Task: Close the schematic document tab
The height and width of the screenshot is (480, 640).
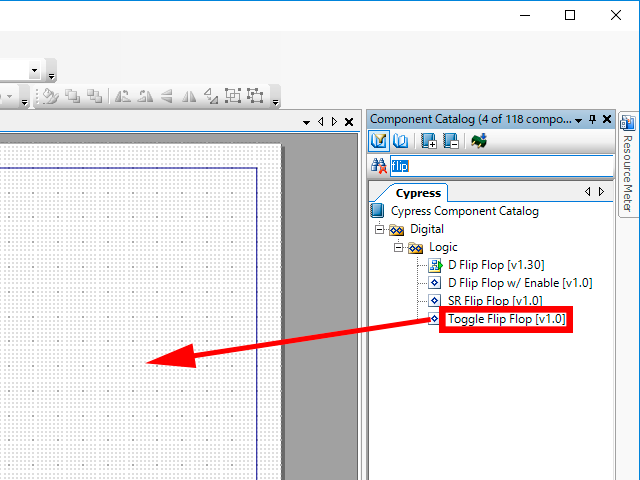Action: pos(349,122)
